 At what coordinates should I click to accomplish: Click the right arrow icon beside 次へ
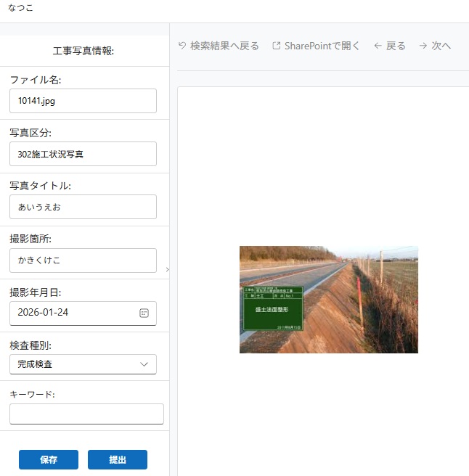pyautogui.click(x=423, y=46)
